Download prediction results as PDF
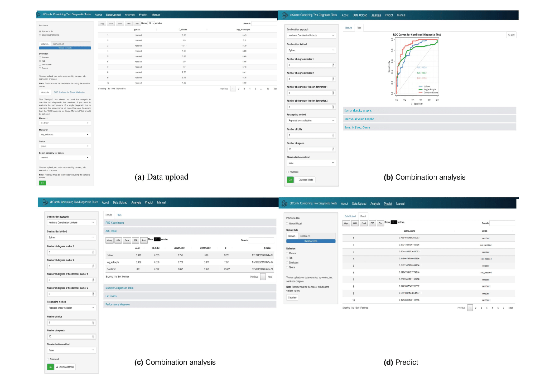Image resolution: width=555 pixels, height=392 pixels. click(372, 223)
